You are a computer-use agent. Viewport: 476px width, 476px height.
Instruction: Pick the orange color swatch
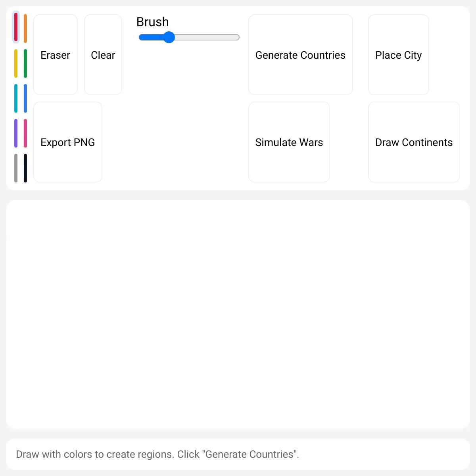point(25,29)
